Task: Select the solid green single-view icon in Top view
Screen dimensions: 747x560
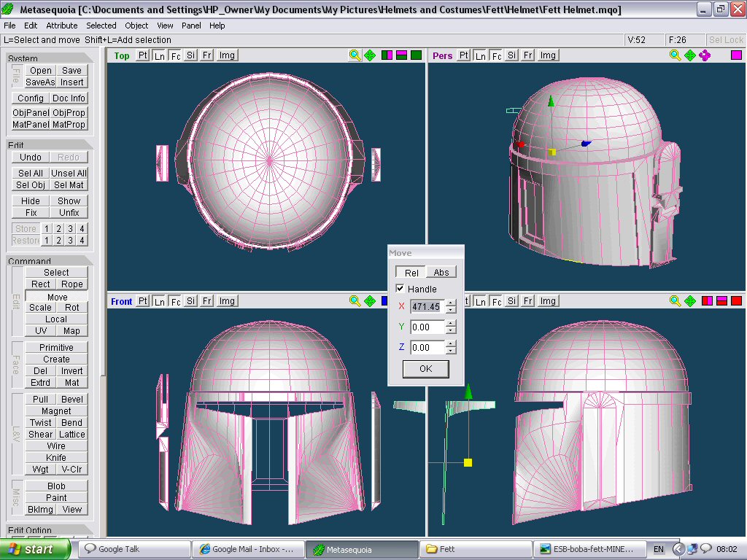Action: [417, 55]
